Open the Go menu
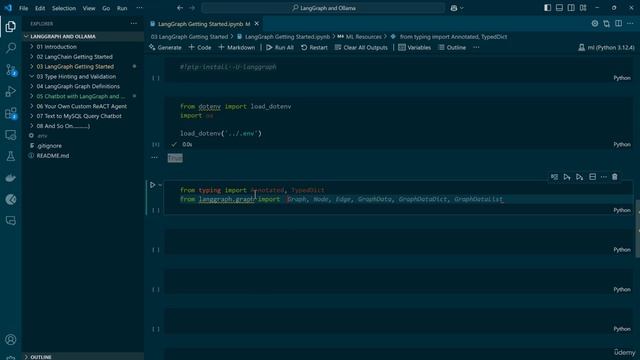The width and height of the screenshot is (640, 360). click(x=106, y=8)
